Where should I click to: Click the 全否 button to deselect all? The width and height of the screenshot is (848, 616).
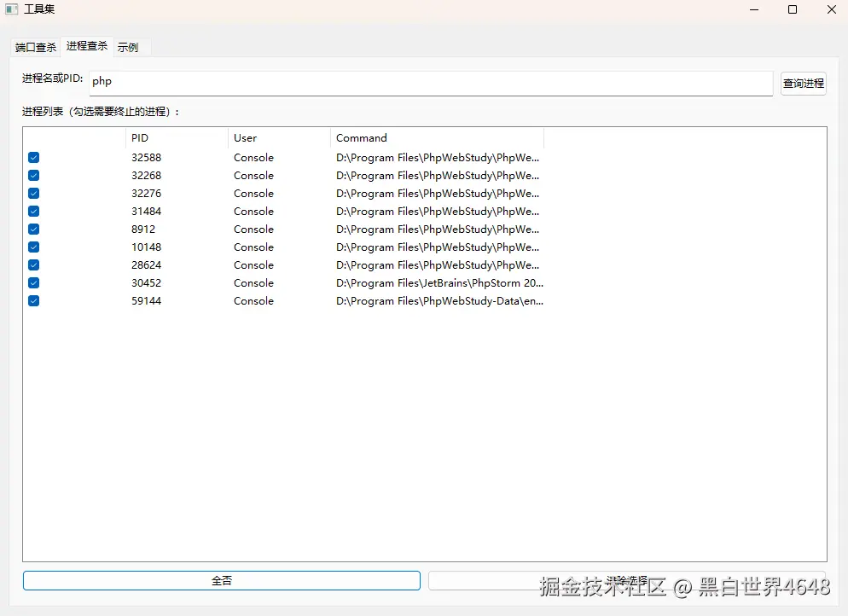(221, 579)
